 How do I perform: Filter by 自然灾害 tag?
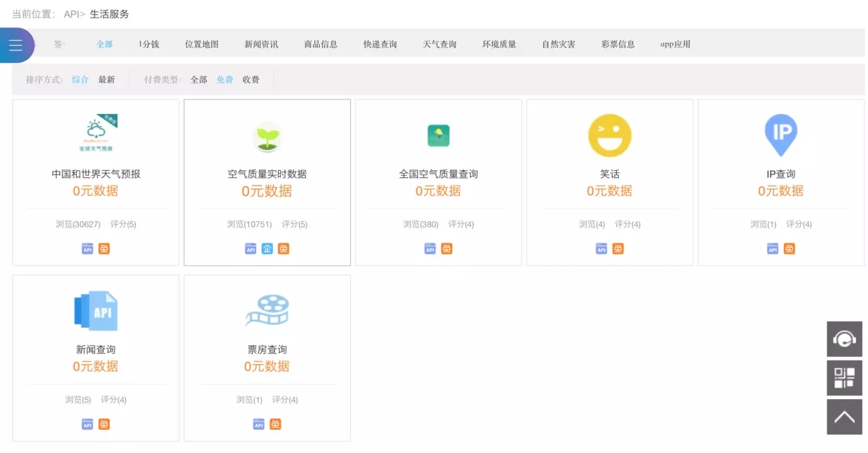pos(559,44)
